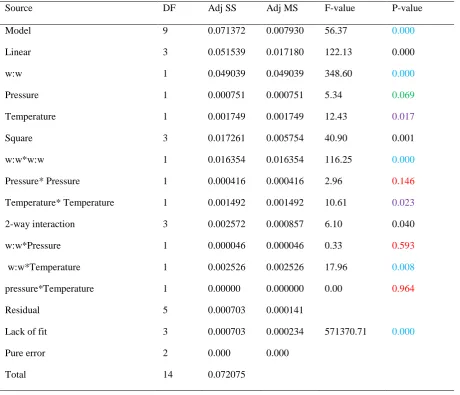Click the Pressure* Pressure F-value 2.96
The width and height of the screenshot is (460, 395).
click(x=333, y=181)
